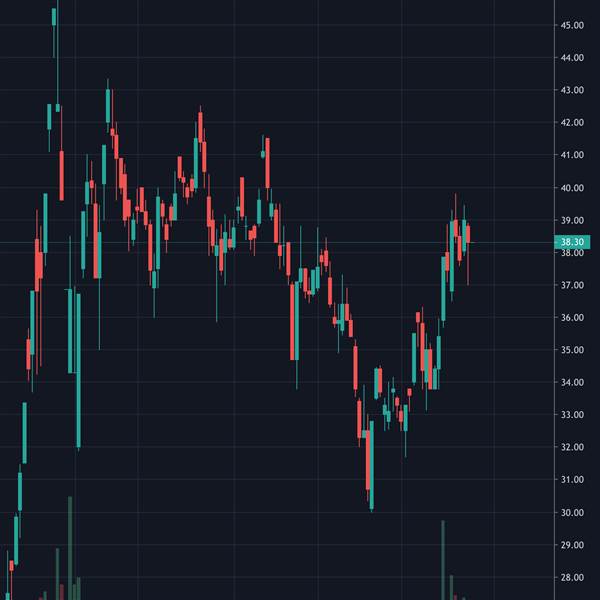Click the 34.00 price axis label
The width and height of the screenshot is (600, 600).
click(572, 382)
